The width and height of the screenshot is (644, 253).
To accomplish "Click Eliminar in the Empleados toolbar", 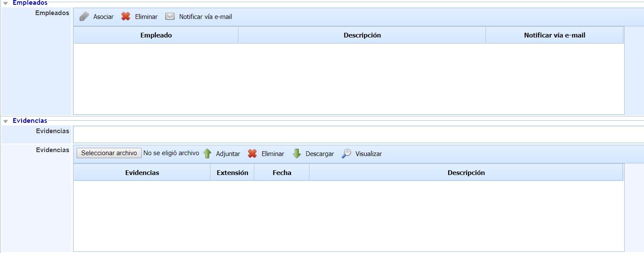I will 146,16.
